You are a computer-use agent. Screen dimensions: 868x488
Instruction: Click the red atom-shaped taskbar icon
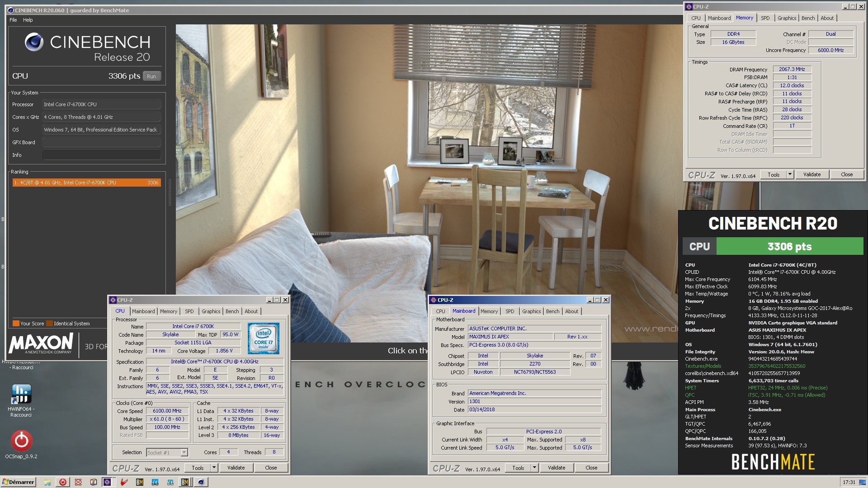pyautogui.click(x=78, y=482)
